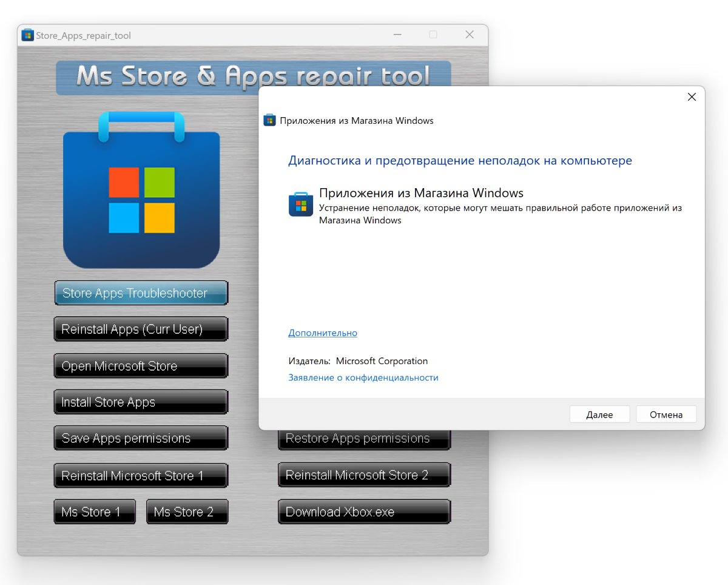Click the Ms Store 2 button

tap(187, 512)
